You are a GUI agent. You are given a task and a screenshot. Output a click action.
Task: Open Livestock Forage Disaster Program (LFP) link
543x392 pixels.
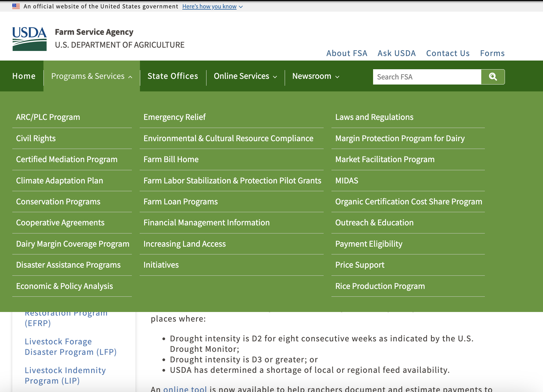[71, 347]
